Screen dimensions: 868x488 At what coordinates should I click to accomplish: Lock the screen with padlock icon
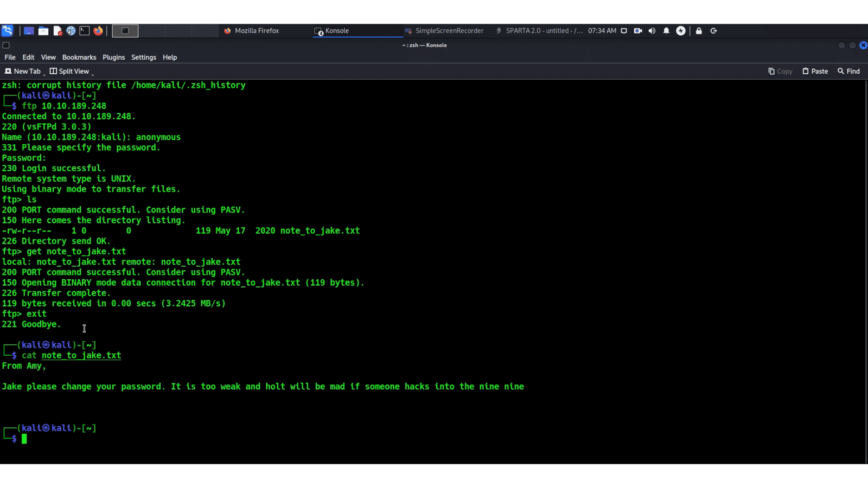point(699,31)
